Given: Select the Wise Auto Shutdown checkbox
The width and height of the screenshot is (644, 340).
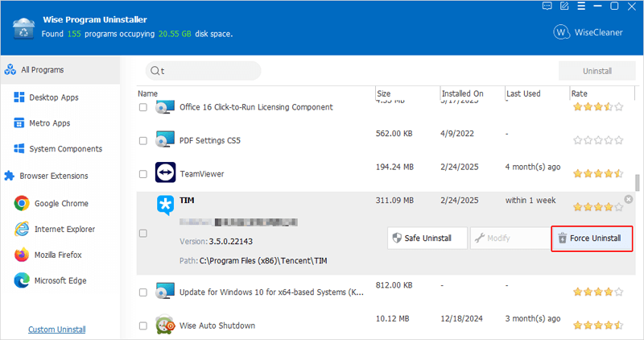Looking at the screenshot, I should 143,325.
